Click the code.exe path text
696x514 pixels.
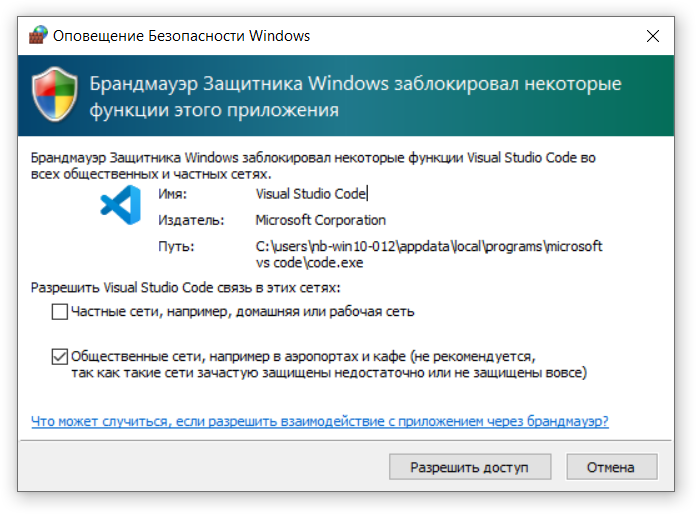[429, 254]
